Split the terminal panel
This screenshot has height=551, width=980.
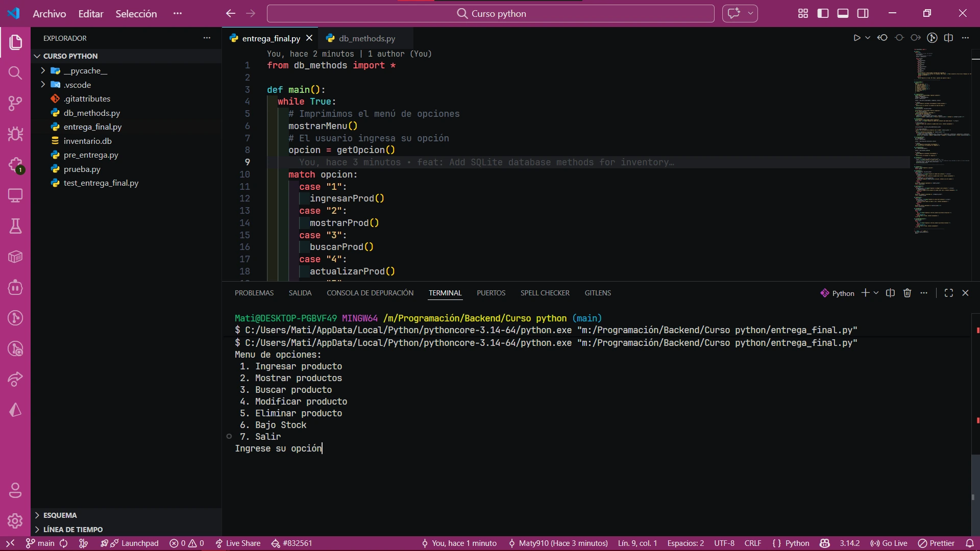890,293
